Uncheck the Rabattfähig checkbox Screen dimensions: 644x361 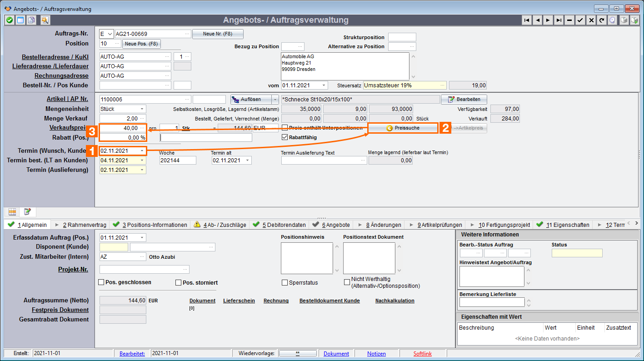(x=285, y=137)
